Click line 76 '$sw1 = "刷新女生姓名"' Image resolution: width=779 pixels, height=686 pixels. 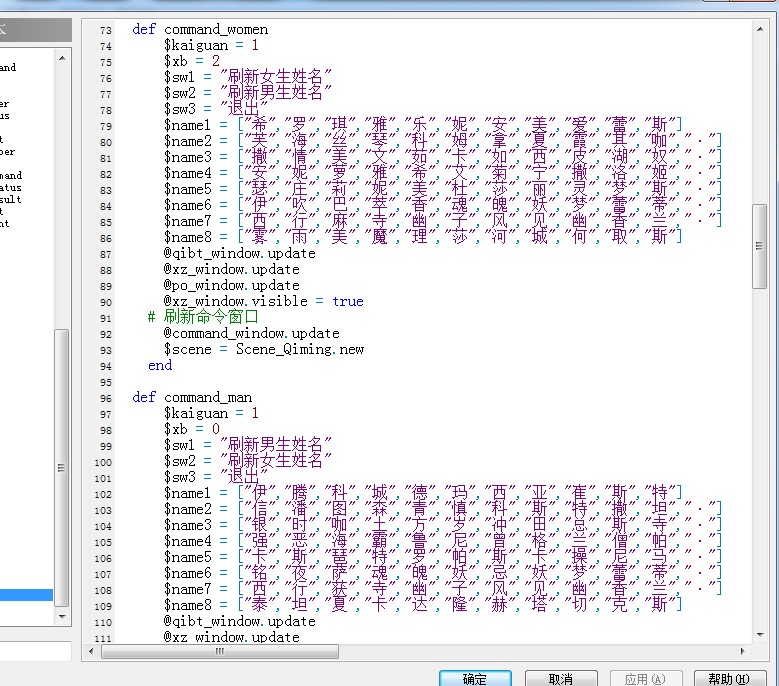pos(247,77)
